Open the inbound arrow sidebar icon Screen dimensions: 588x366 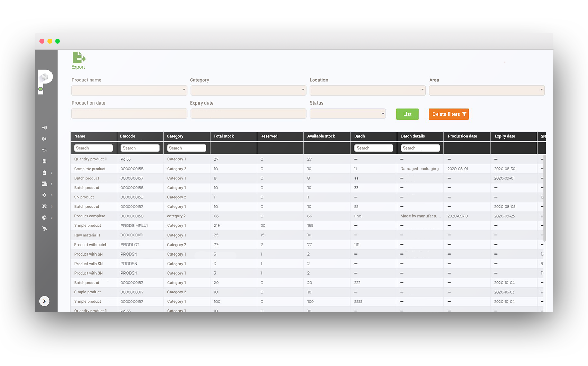[44, 128]
